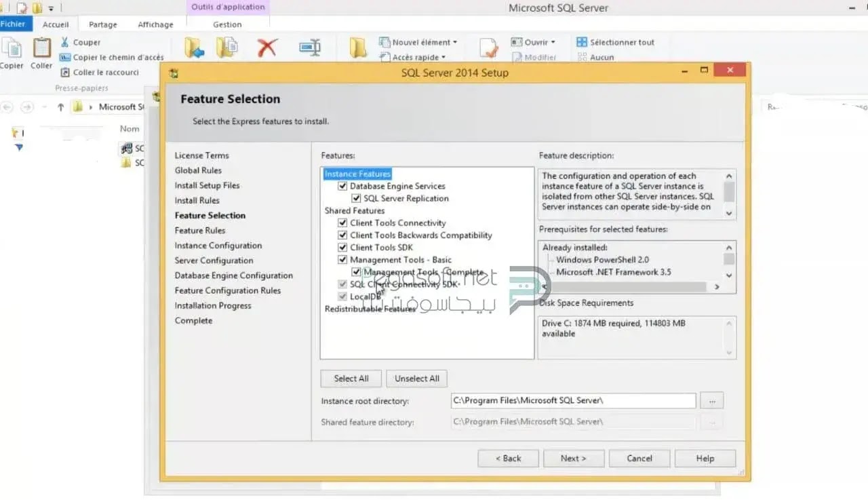The width and height of the screenshot is (868, 500).
Task: Switch to the Affichage tab
Action: (155, 24)
